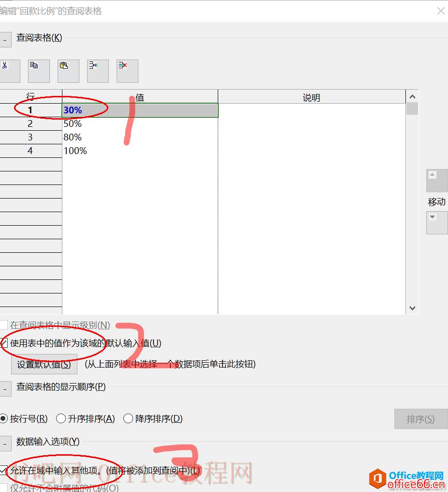The image size is (448, 492).
Task: Click the Move down arrow button
Action: tap(437, 223)
